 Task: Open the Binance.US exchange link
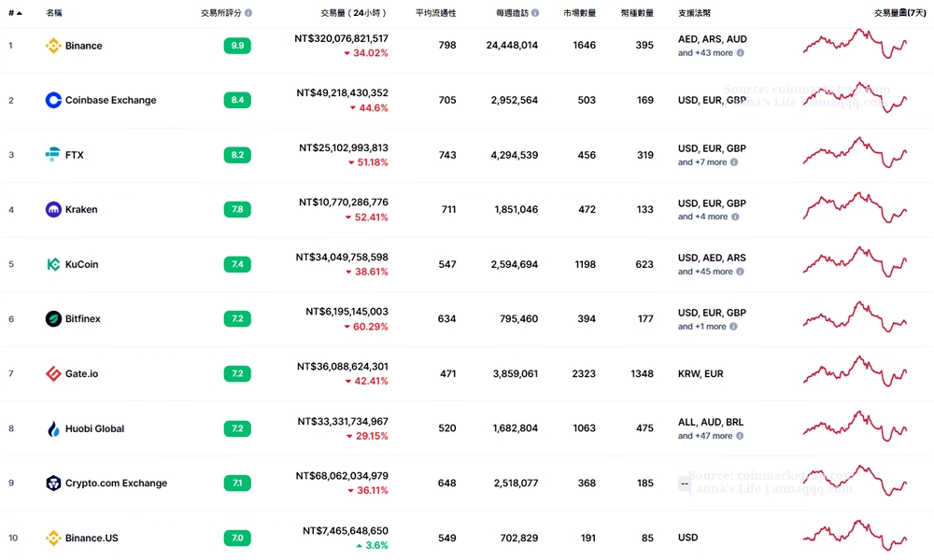pos(92,538)
